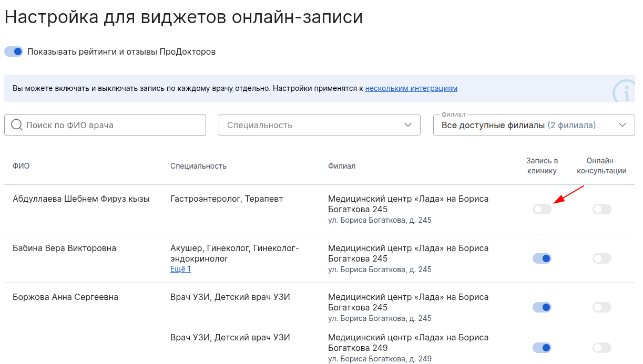Viewport: 643px width, 364px height.
Task: Disable Боржова clinic booking at Богаткова 245
Action: [x=542, y=307]
